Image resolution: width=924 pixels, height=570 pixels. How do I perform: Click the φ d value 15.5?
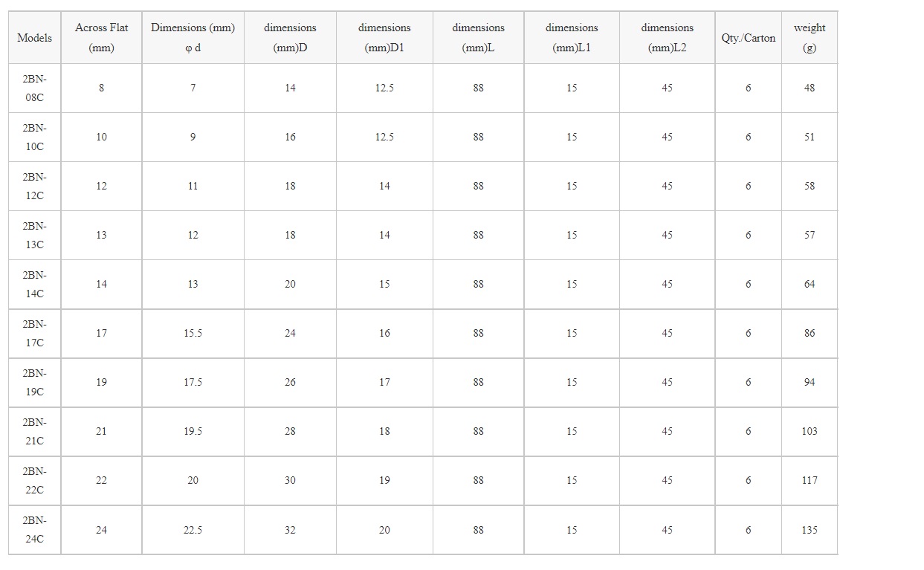pyautogui.click(x=193, y=333)
